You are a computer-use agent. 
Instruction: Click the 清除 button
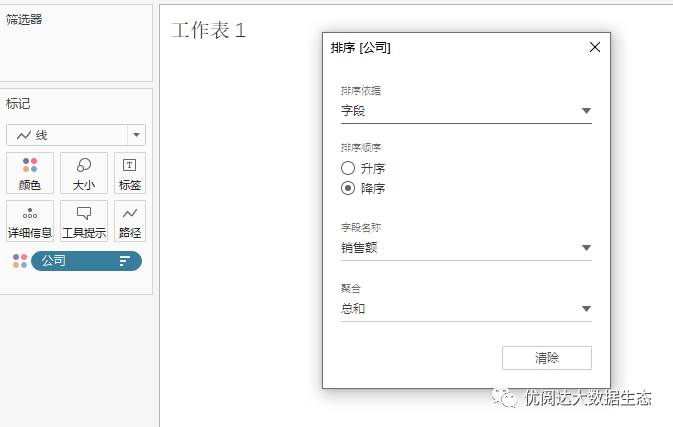[x=547, y=358]
